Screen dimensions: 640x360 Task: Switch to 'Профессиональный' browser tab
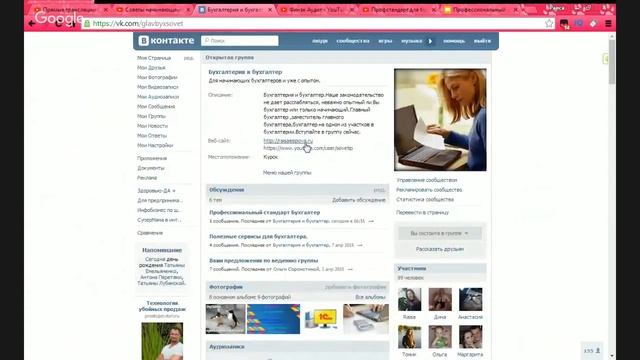coord(479,9)
